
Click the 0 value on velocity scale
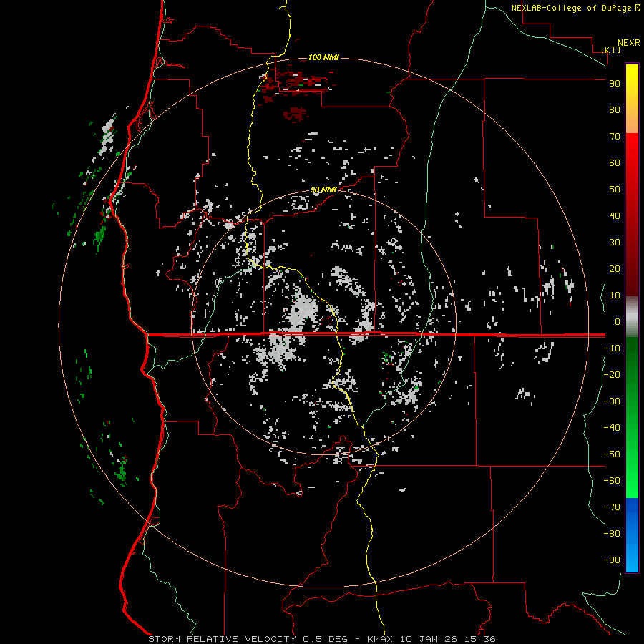click(x=618, y=321)
